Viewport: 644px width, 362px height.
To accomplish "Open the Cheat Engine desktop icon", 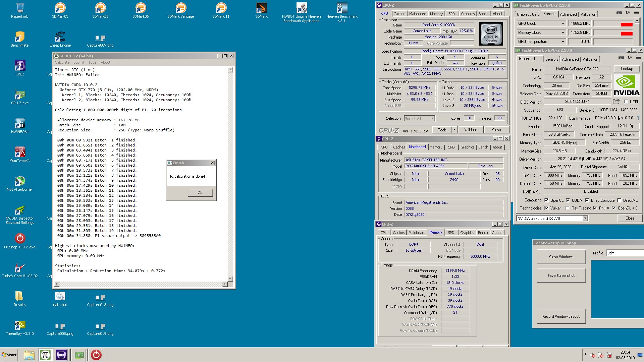I will click(x=60, y=39).
